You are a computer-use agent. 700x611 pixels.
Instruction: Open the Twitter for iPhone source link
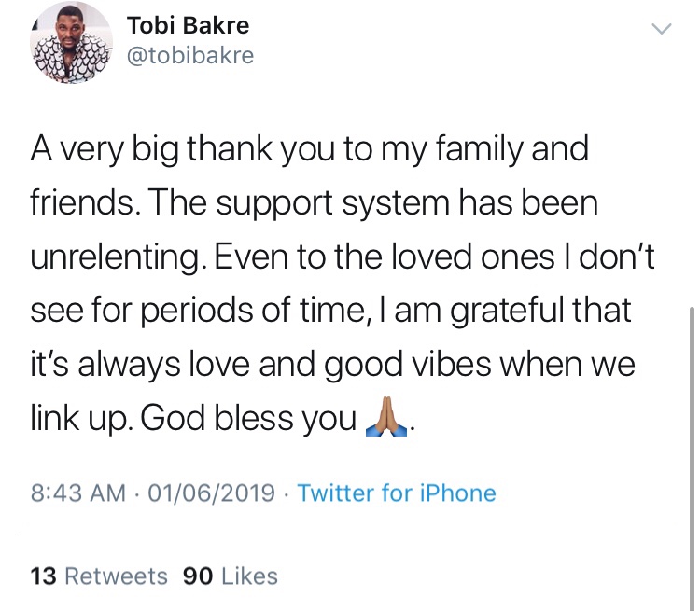pyautogui.click(x=397, y=493)
